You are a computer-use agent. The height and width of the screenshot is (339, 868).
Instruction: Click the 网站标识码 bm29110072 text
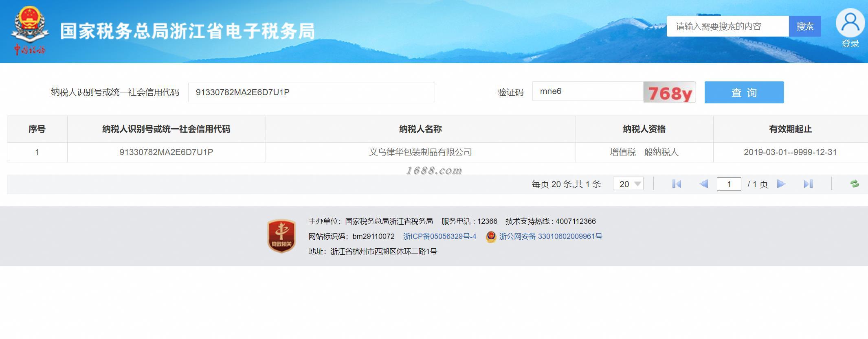pyautogui.click(x=352, y=236)
